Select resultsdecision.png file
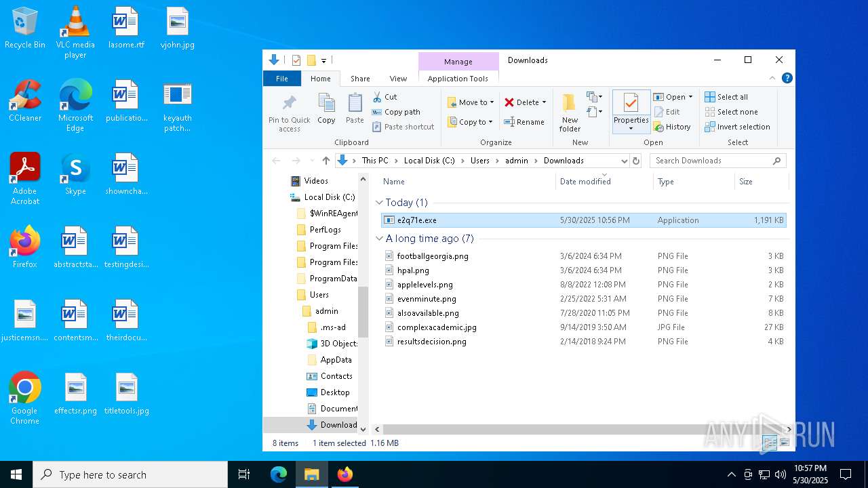868x488 pixels. [x=583, y=342]
